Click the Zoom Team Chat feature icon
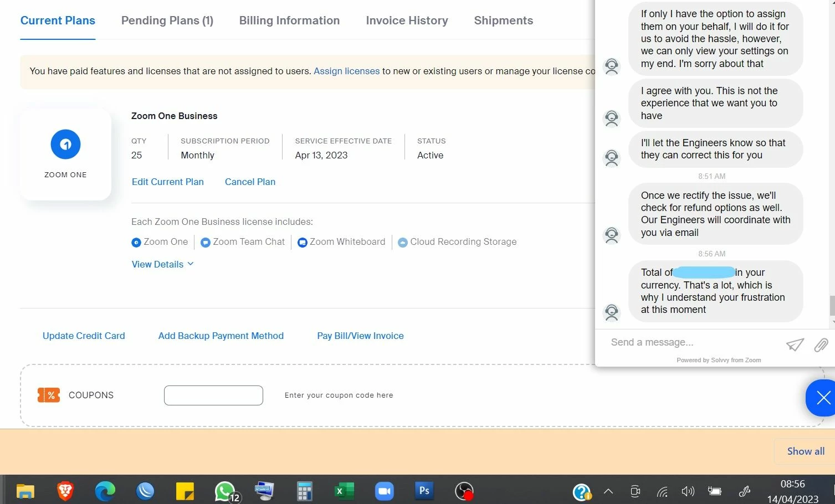This screenshot has width=835, height=504. (x=206, y=243)
